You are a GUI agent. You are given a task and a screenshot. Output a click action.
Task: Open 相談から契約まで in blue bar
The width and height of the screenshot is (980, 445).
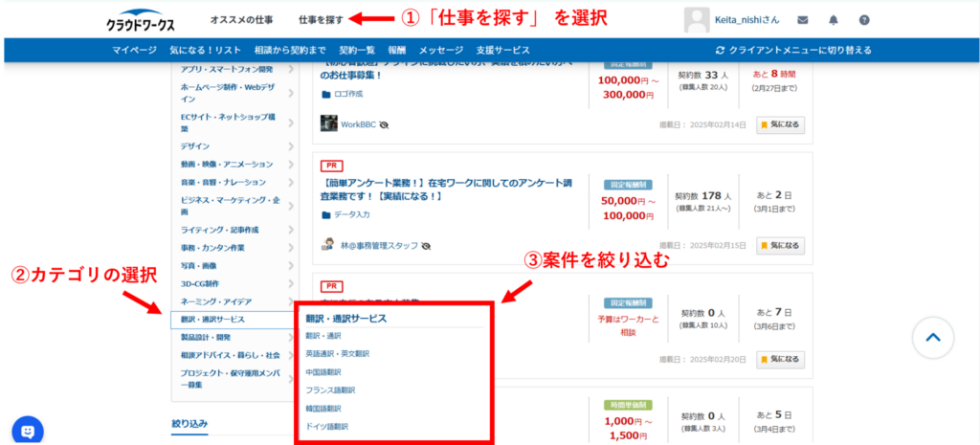290,50
